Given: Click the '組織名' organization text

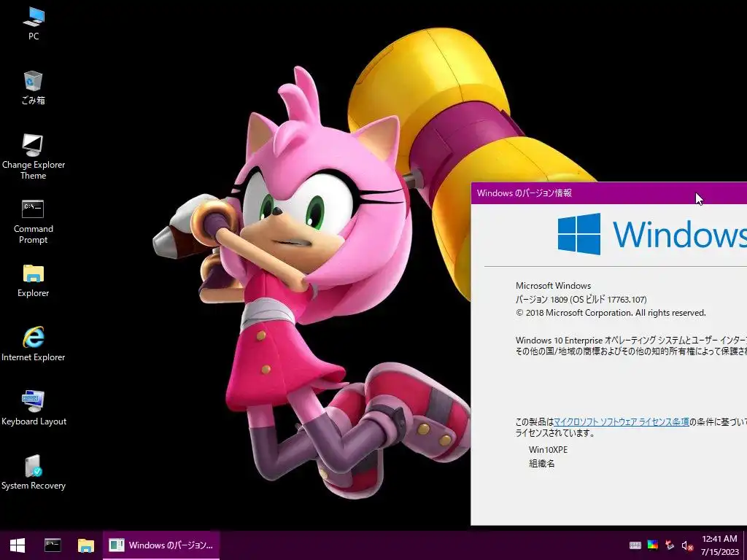Looking at the screenshot, I should pyautogui.click(x=542, y=463).
